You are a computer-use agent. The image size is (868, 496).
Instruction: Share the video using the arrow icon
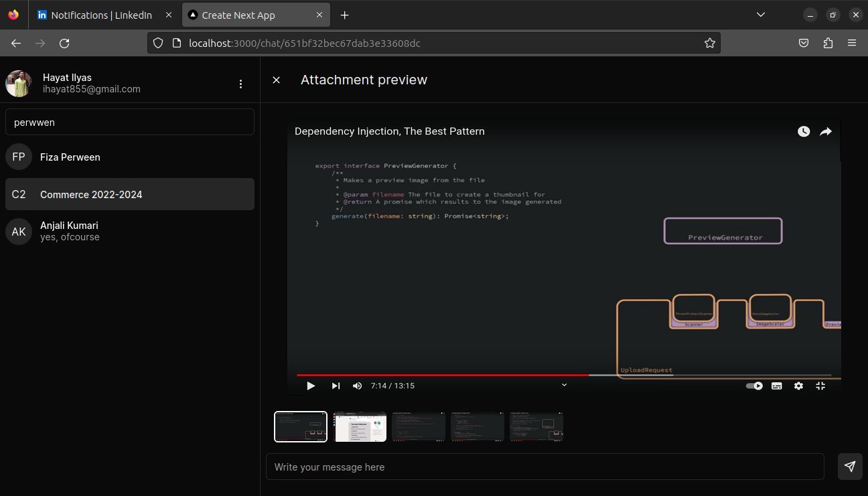click(826, 132)
